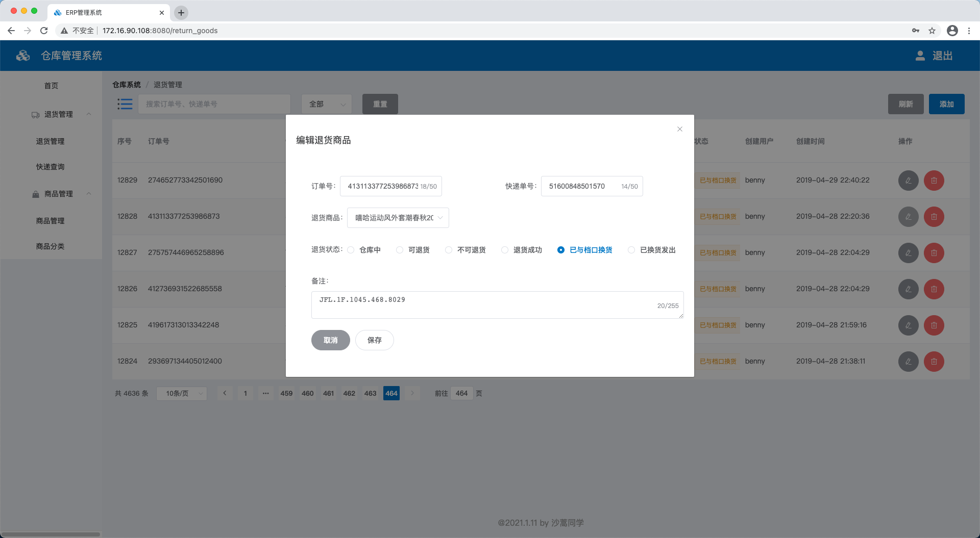Delete row 12826 with trash icon

(x=934, y=289)
